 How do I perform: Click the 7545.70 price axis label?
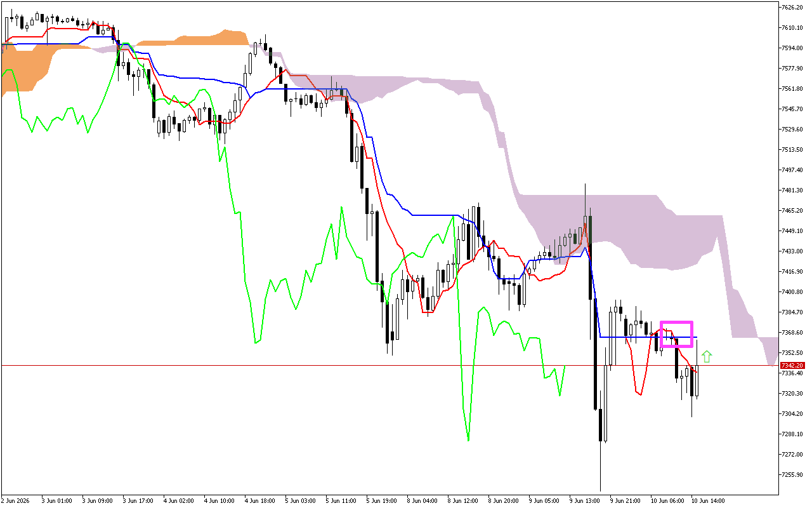[x=793, y=109]
